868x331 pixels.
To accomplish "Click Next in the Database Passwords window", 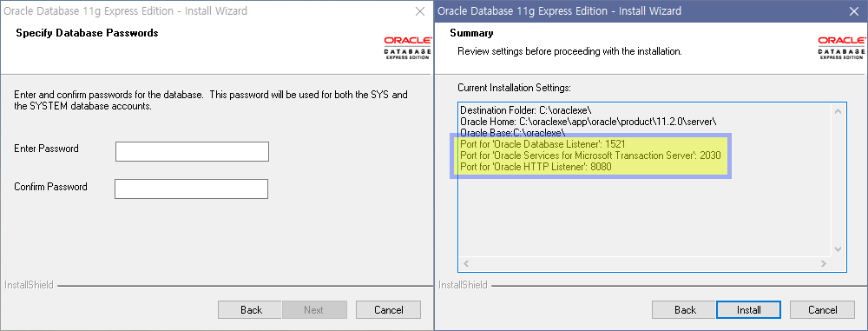I will pyautogui.click(x=314, y=310).
